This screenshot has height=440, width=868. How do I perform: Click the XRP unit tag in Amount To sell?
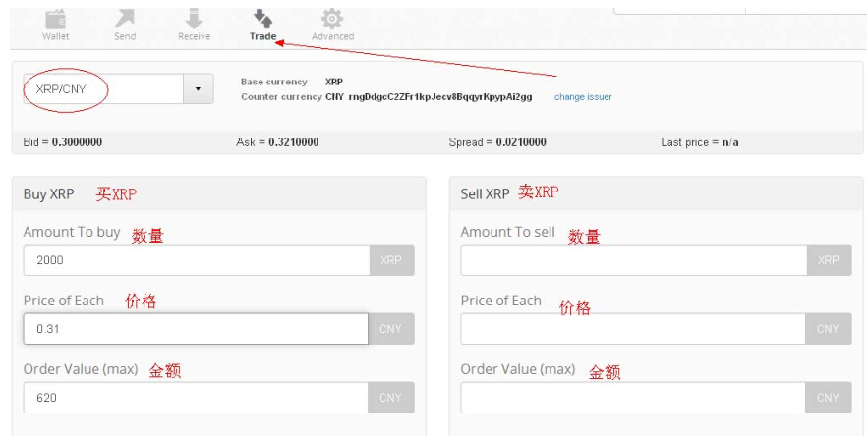[829, 260]
